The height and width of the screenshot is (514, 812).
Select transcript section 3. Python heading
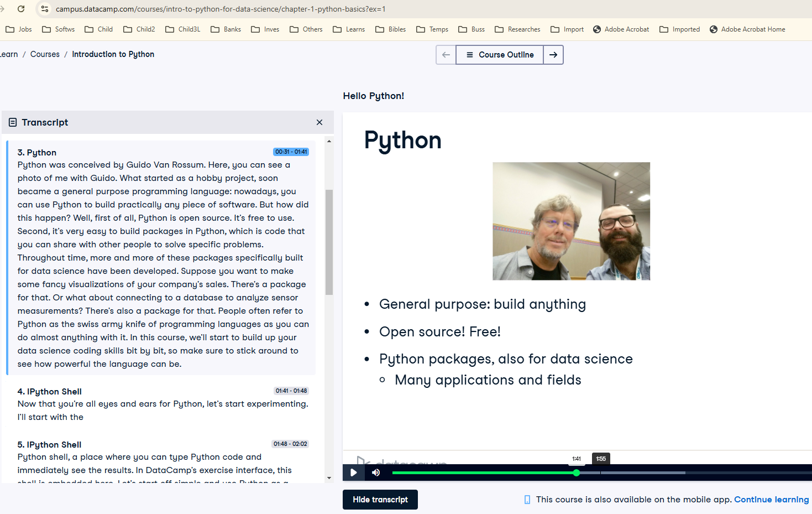click(37, 153)
